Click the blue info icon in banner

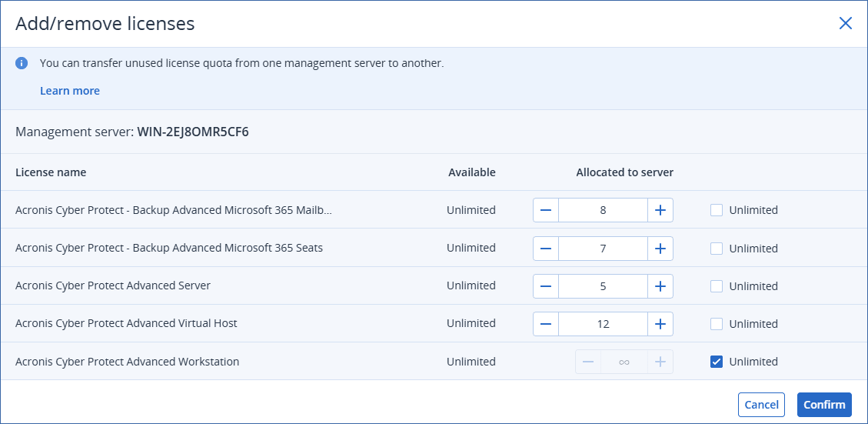tap(22, 63)
